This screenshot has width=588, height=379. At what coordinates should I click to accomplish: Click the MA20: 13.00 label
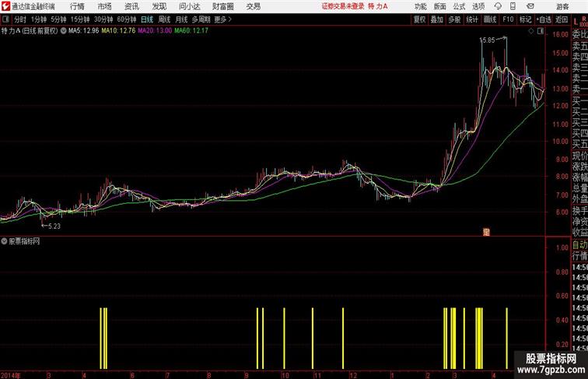(x=155, y=31)
